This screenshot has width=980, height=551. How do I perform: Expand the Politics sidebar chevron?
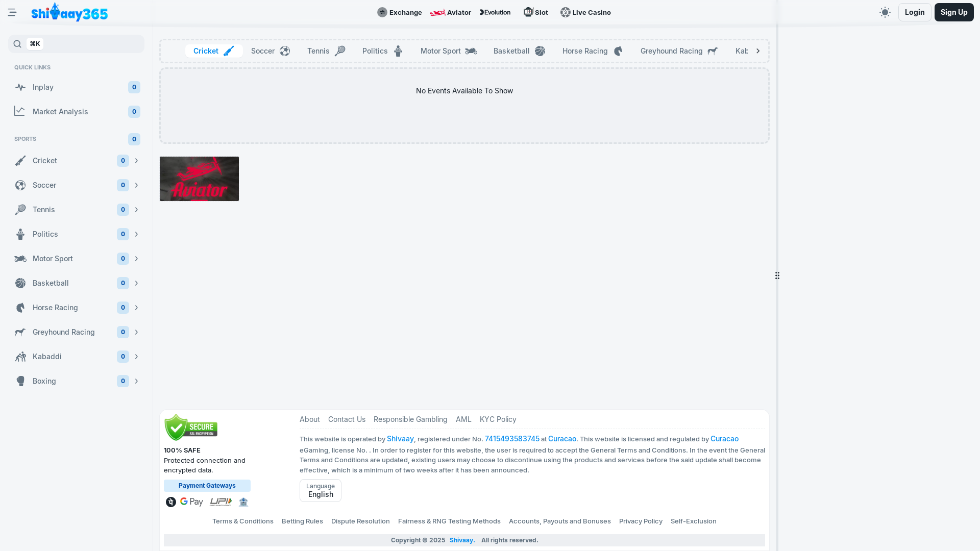(x=136, y=234)
